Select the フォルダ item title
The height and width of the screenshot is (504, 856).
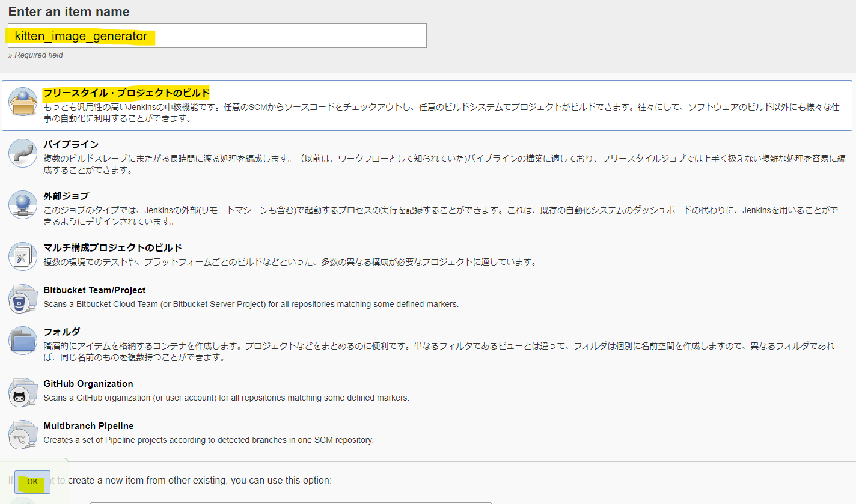[62, 332]
